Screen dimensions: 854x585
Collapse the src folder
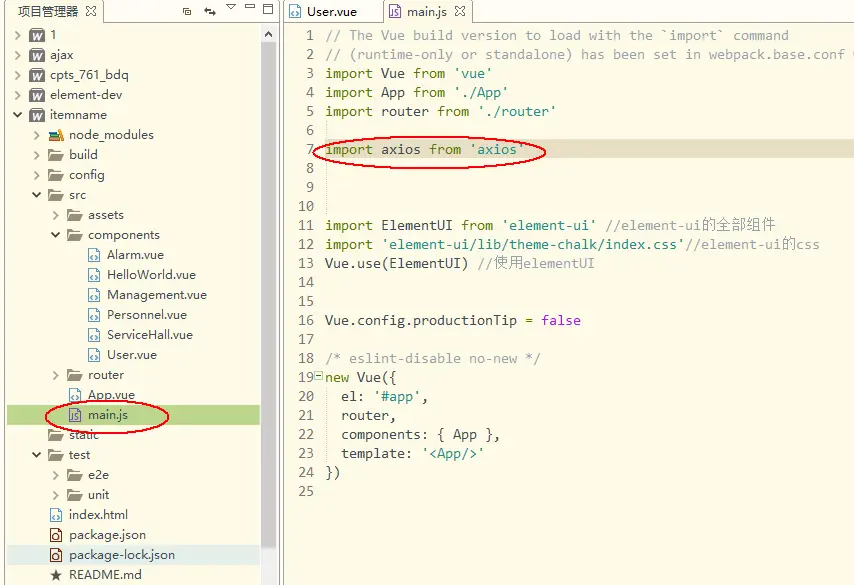36,195
